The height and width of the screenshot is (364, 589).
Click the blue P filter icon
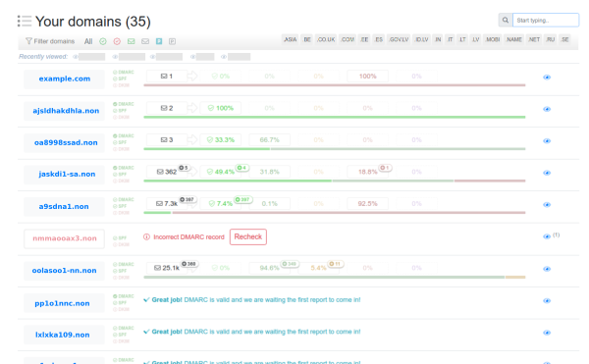pyautogui.click(x=159, y=41)
